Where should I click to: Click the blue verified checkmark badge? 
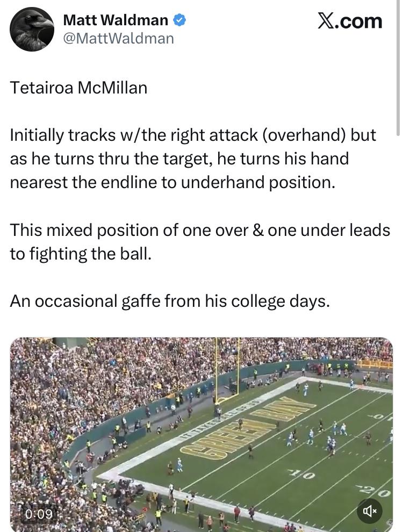[x=179, y=20]
